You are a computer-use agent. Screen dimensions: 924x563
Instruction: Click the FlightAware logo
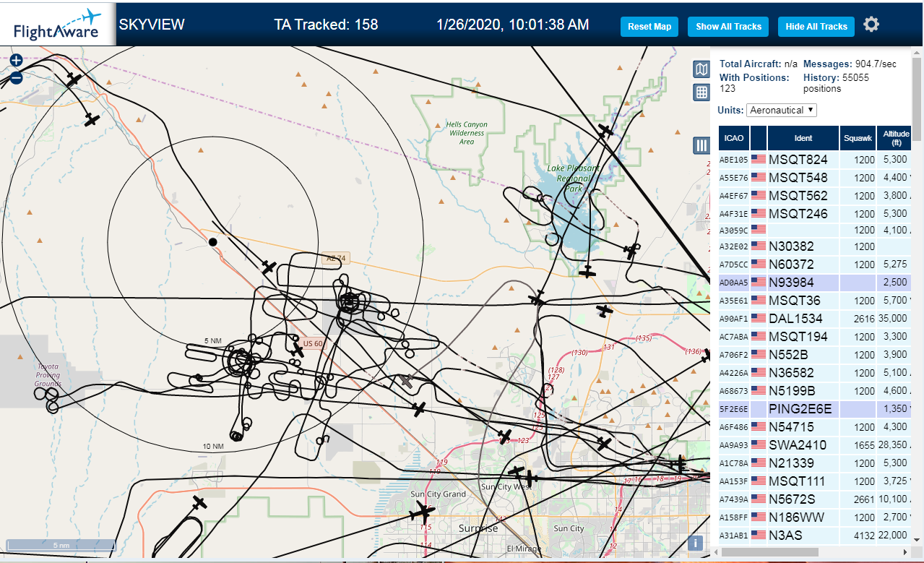click(x=57, y=25)
